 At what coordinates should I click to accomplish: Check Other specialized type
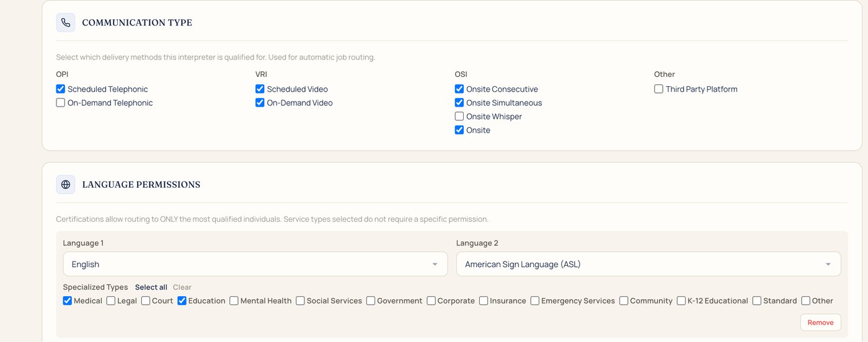pyautogui.click(x=806, y=301)
